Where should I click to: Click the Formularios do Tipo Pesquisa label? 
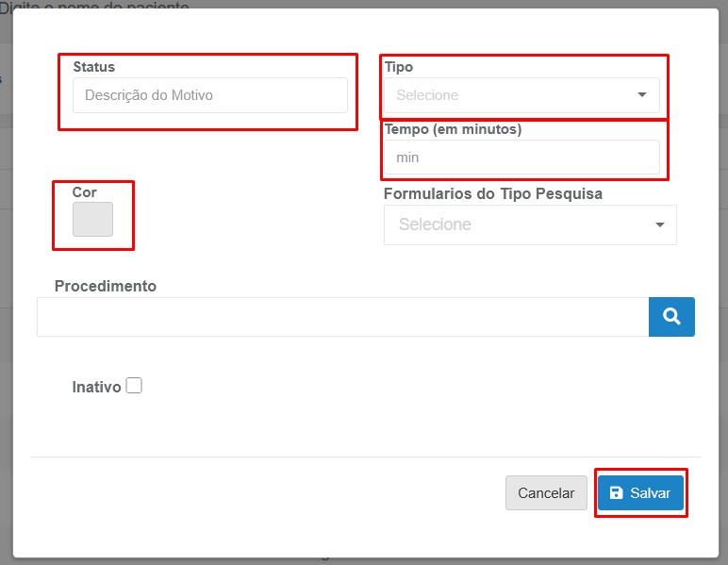tap(492, 193)
